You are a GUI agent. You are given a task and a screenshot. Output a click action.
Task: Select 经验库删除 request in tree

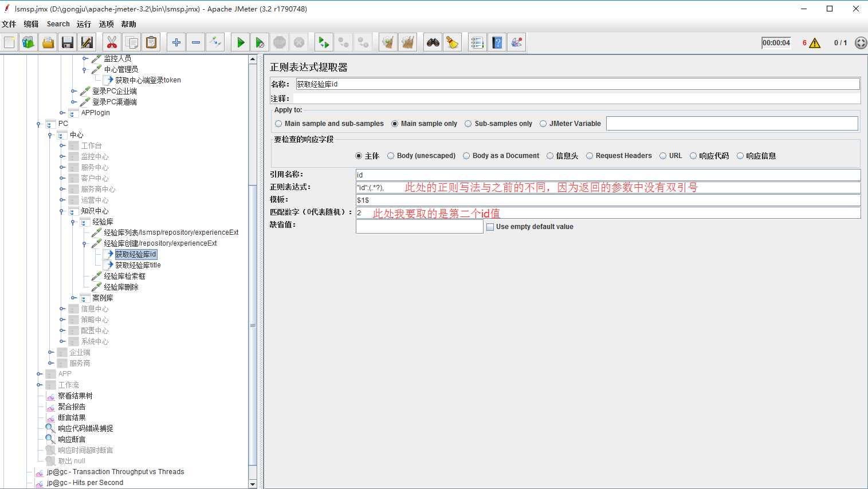coord(121,287)
